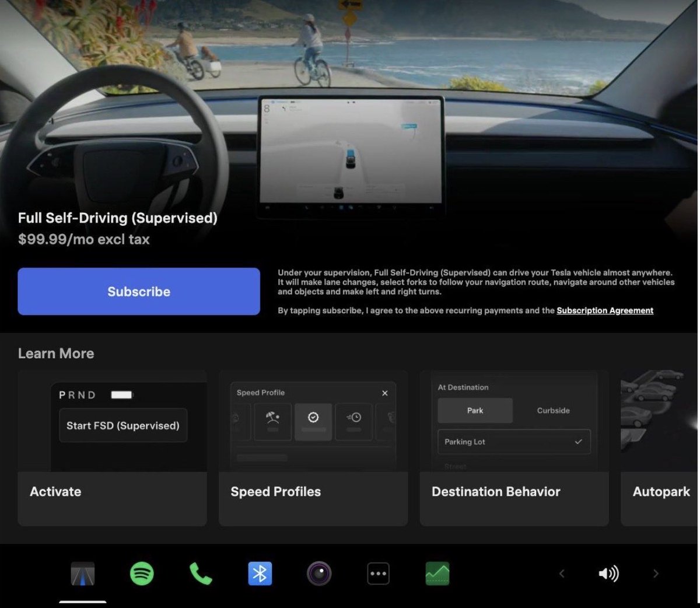This screenshot has width=700, height=608.
Task: Open the Autopark card
Action: click(x=660, y=448)
